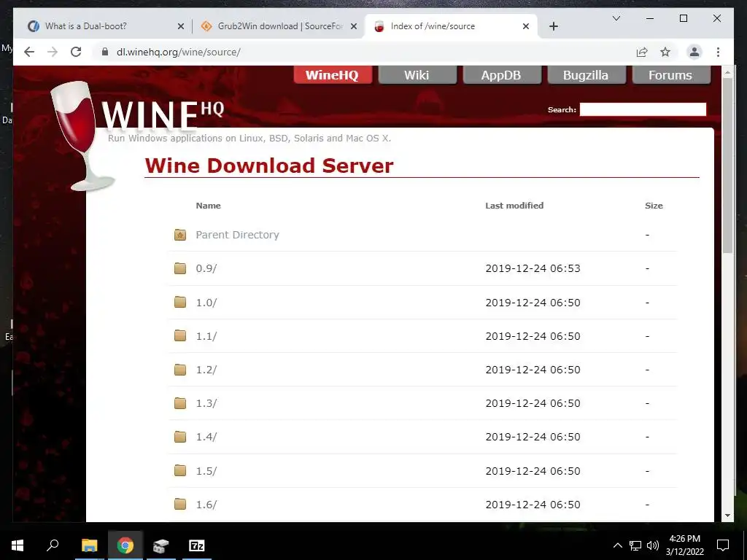Open a new tab with plus button

pos(553,26)
